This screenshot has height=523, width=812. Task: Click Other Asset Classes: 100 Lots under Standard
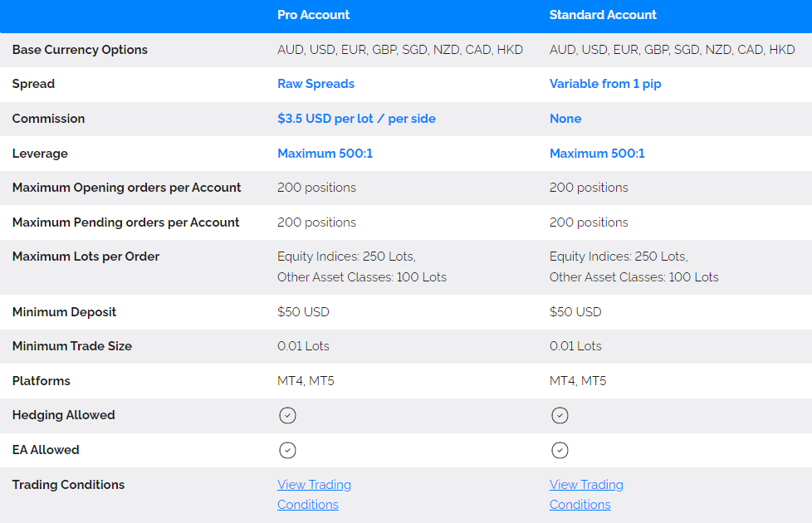633,277
